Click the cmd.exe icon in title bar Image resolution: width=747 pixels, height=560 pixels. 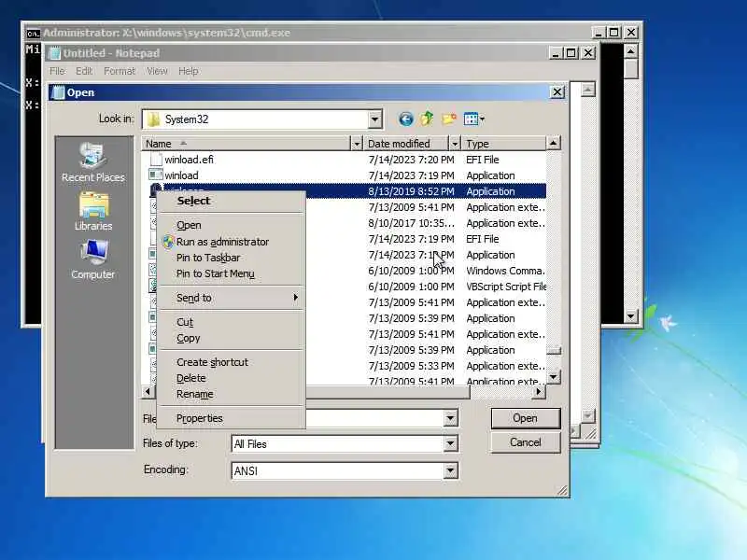(x=33, y=33)
